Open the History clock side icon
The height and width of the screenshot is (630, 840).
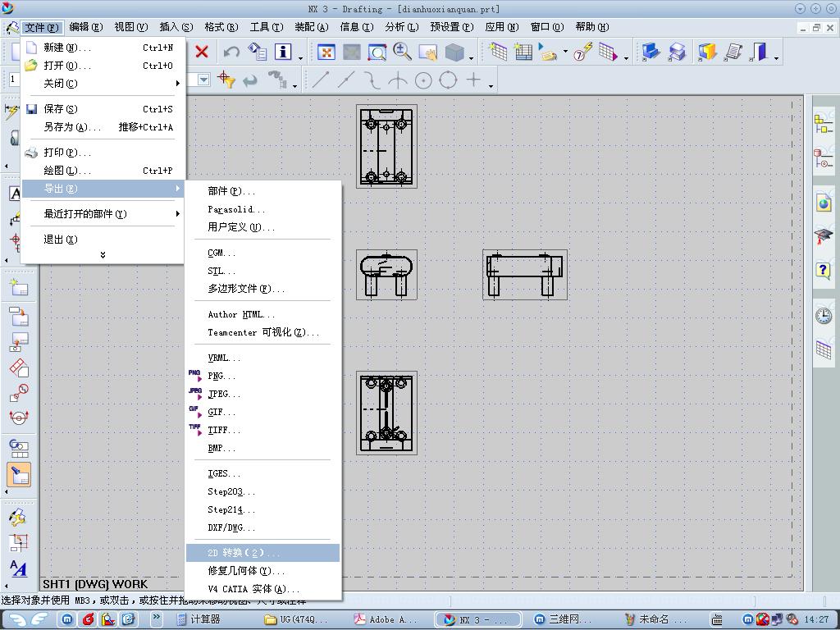(x=824, y=316)
